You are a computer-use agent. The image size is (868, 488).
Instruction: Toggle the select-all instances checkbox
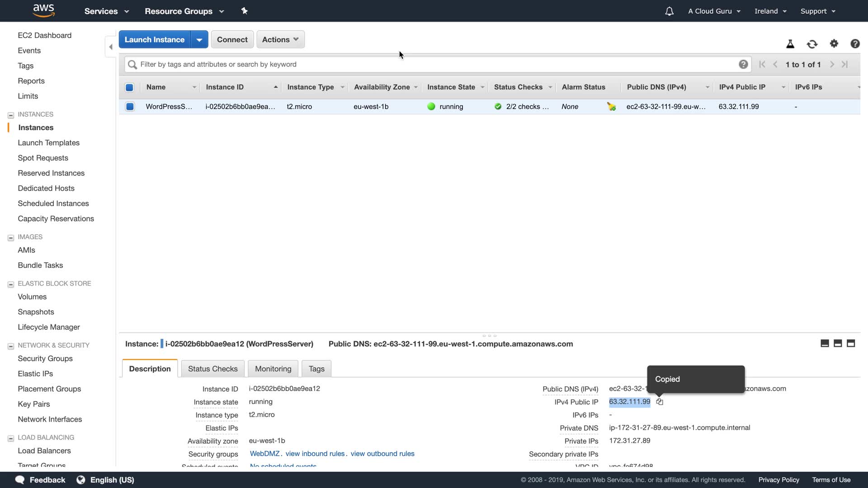[129, 87]
